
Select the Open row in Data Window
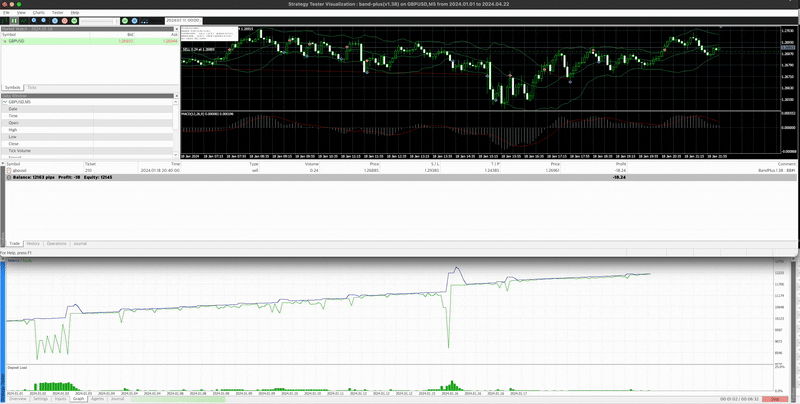coord(87,123)
